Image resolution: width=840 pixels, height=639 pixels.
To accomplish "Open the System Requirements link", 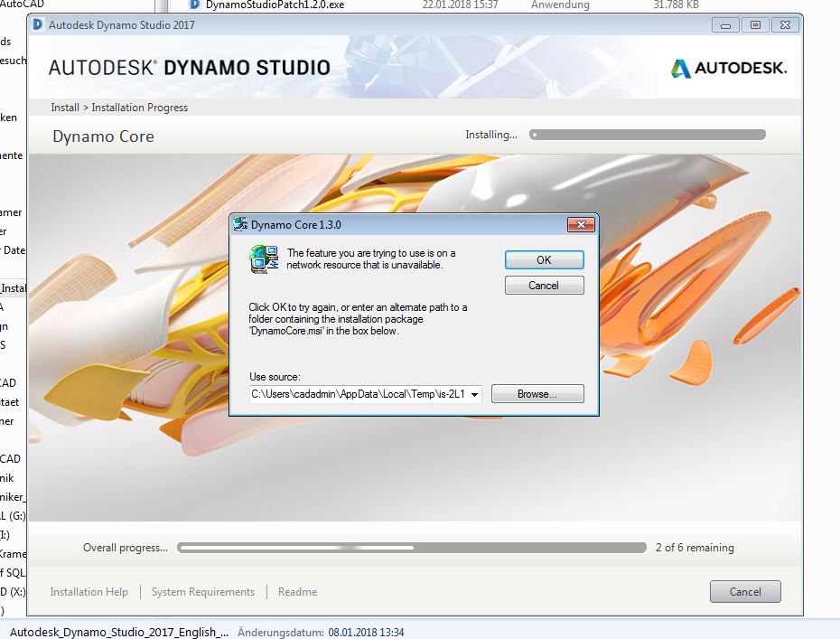I will pyautogui.click(x=203, y=592).
